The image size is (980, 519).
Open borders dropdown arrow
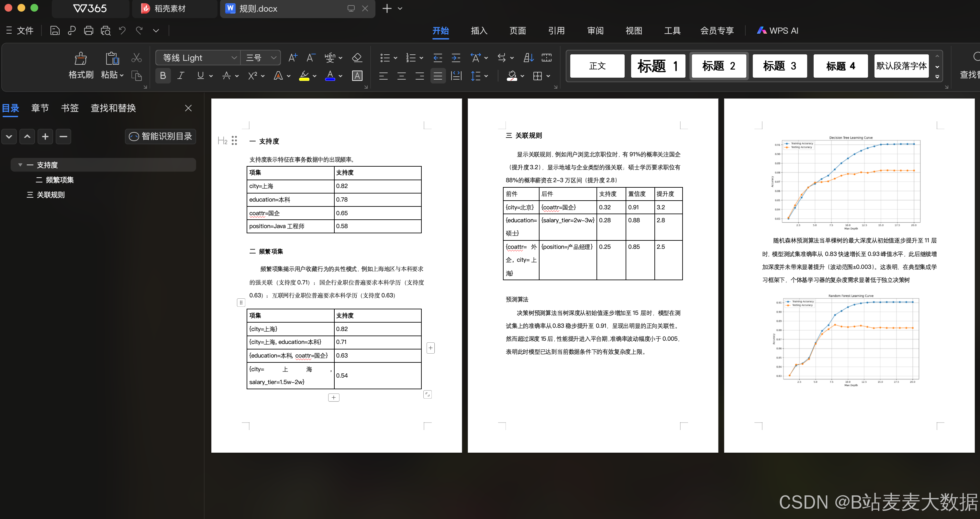coord(548,76)
